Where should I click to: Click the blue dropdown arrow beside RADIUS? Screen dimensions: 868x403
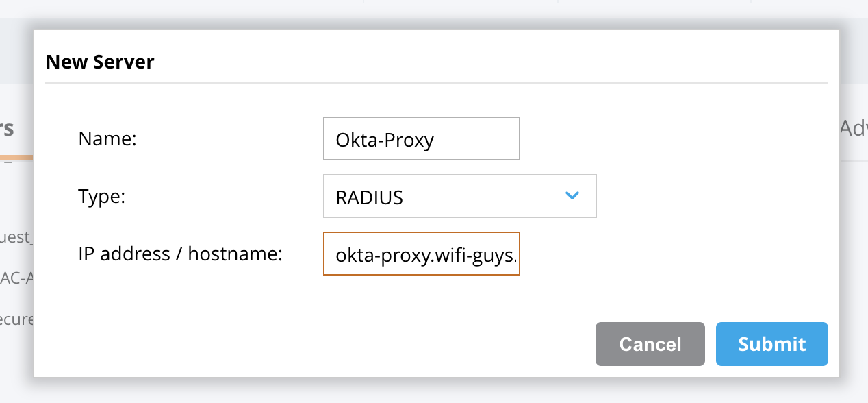(572, 196)
